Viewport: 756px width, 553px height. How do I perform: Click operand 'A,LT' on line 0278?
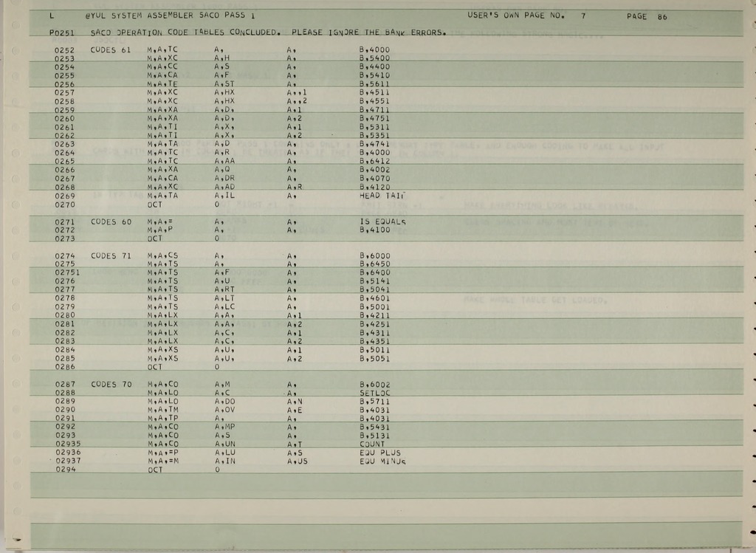(x=224, y=298)
